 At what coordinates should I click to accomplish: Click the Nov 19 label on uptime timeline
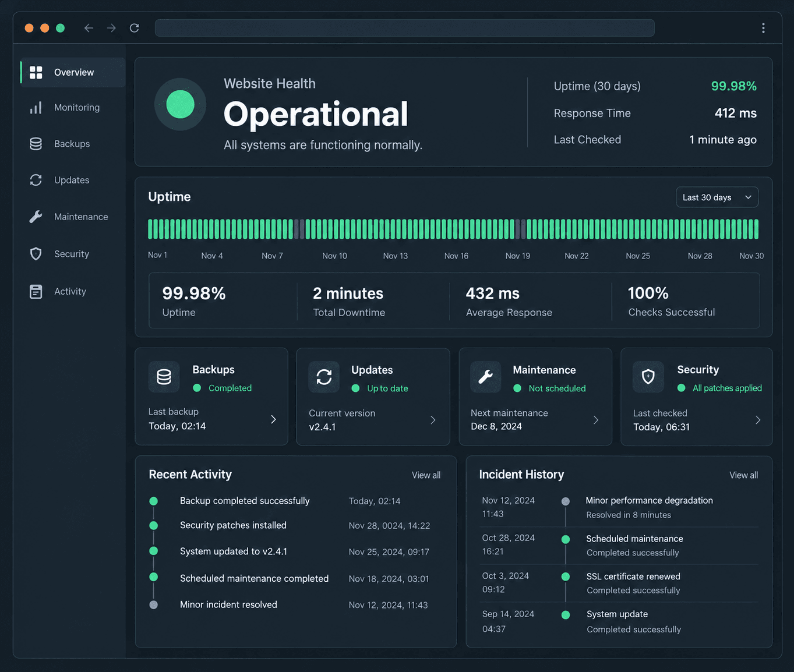(518, 256)
